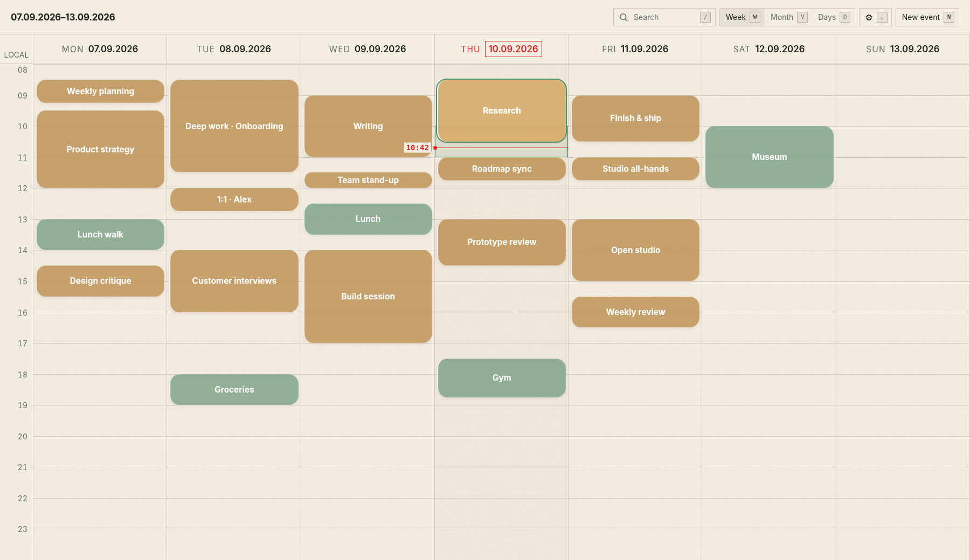Open the Design critique event
Image resolution: width=970 pixels, height=560 pixels.
point(100,281)
